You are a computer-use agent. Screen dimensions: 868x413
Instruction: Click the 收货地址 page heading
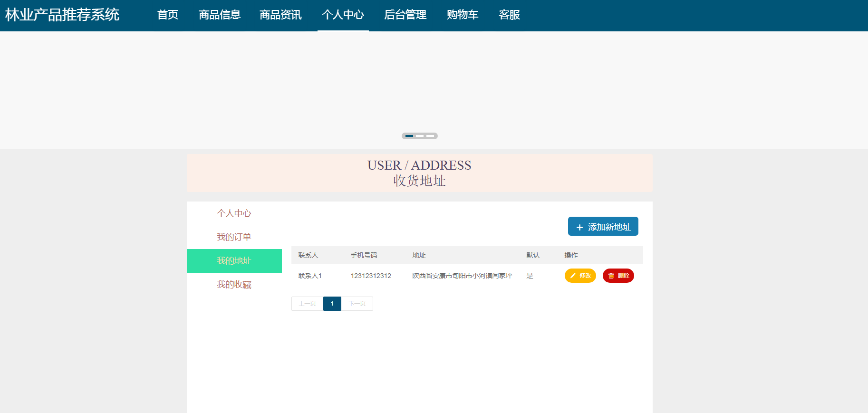point(419,181)
